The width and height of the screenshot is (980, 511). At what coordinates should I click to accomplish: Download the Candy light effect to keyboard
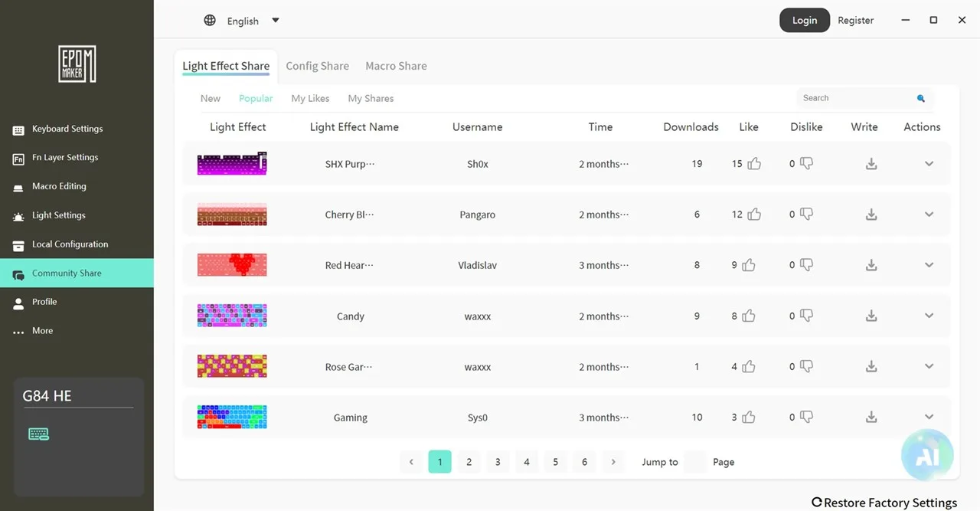(x=871, y=316)
